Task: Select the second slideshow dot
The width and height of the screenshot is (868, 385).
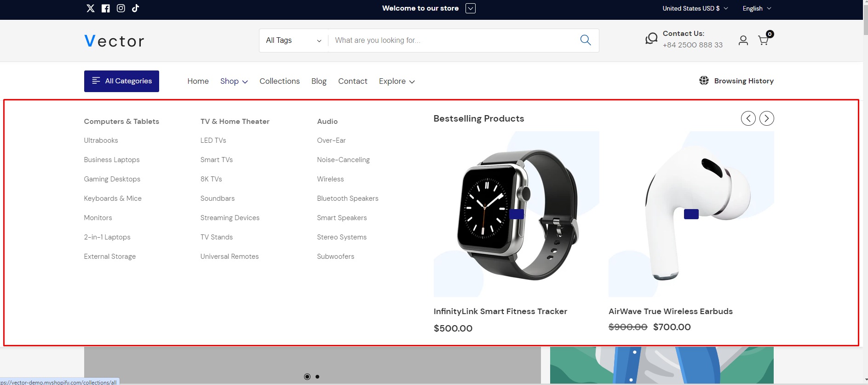Action: (317, 377)
